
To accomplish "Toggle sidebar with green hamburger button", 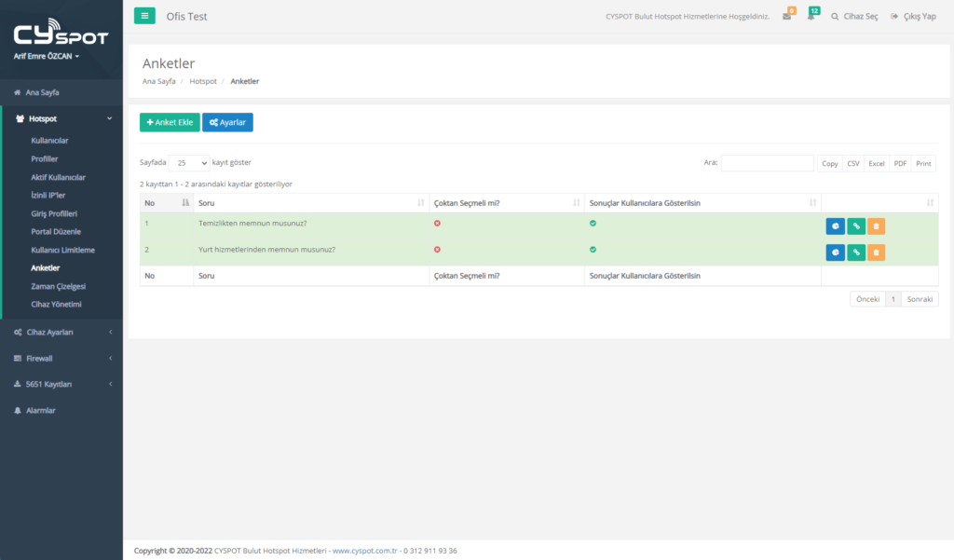I will 144,16.
